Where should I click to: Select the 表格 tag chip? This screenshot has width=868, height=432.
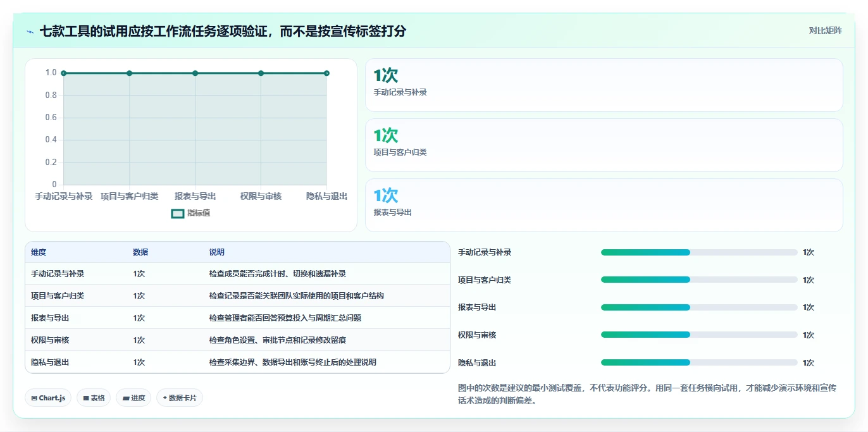94,398
